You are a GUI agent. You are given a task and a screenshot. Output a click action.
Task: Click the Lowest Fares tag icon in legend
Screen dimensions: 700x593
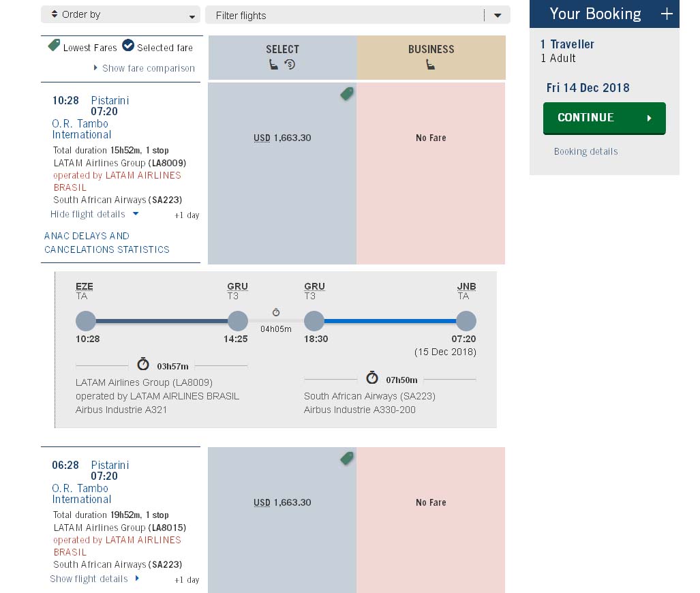point(54,45)
